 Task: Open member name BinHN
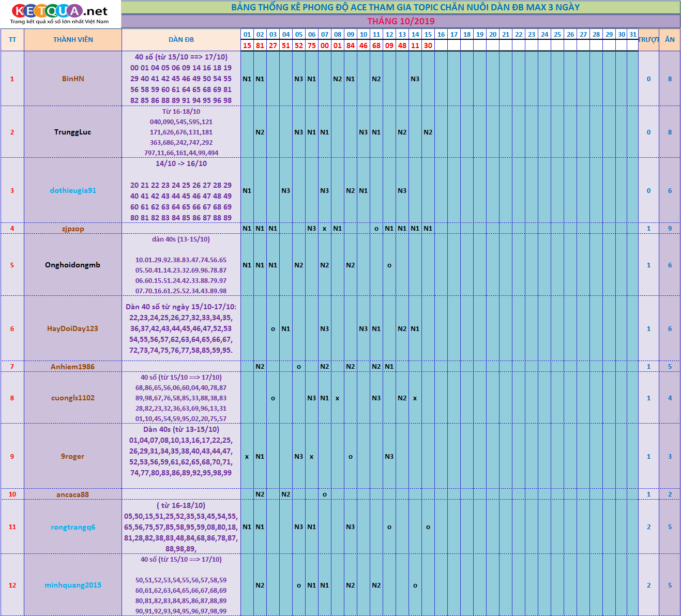pos(73,79)
